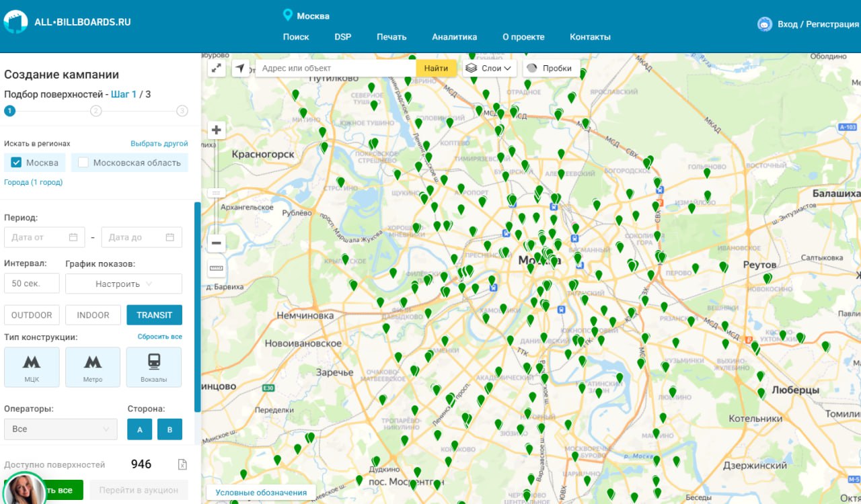Zoom in with the map plus button

coord(217,130)
